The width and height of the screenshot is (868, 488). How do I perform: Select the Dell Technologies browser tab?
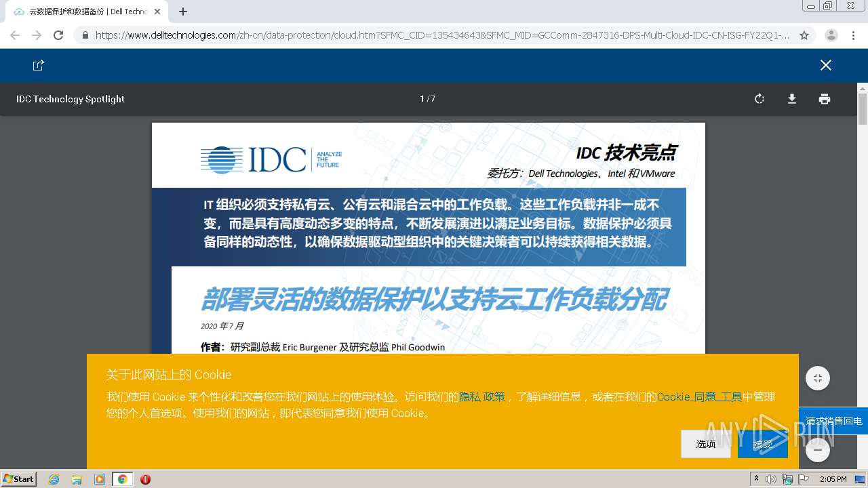coord(87,12)
